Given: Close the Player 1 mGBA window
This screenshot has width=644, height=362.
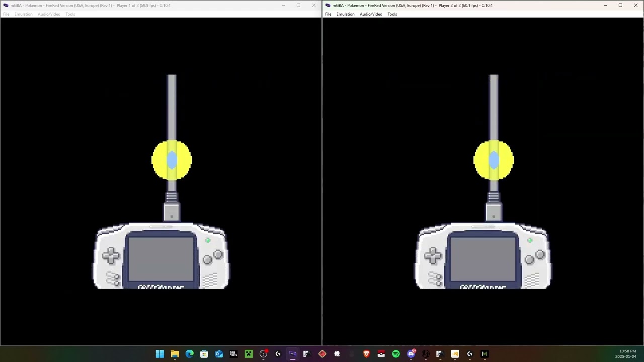Looking at the screenshot, I should [x=314, y=5].
